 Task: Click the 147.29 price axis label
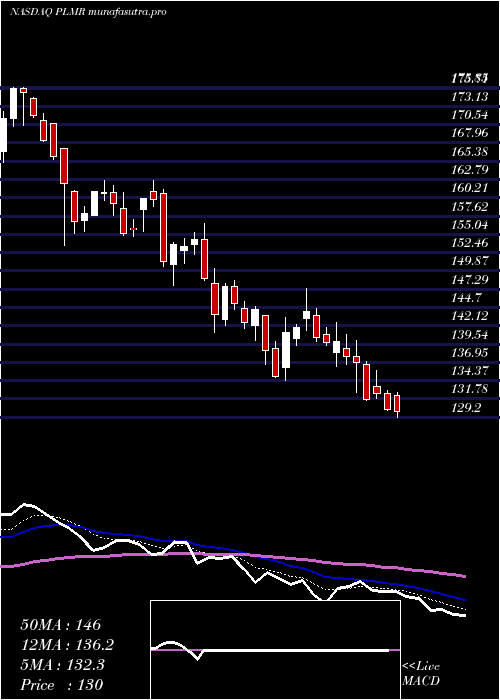click(x=470, y=279)
